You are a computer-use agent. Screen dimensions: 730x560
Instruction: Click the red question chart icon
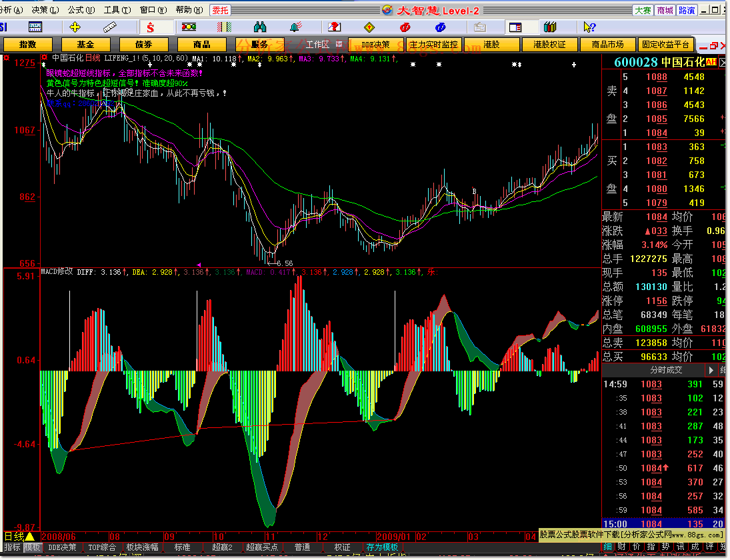(x=334, y=27)
